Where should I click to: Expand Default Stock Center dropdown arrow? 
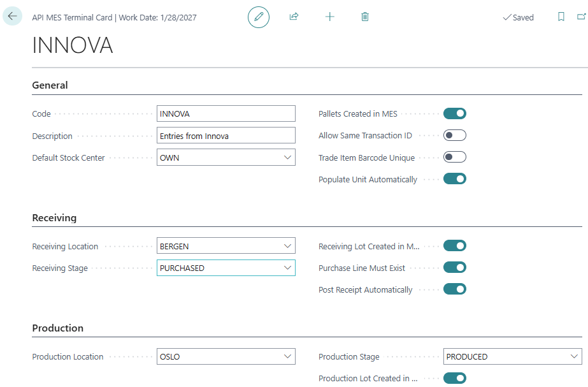287,157
